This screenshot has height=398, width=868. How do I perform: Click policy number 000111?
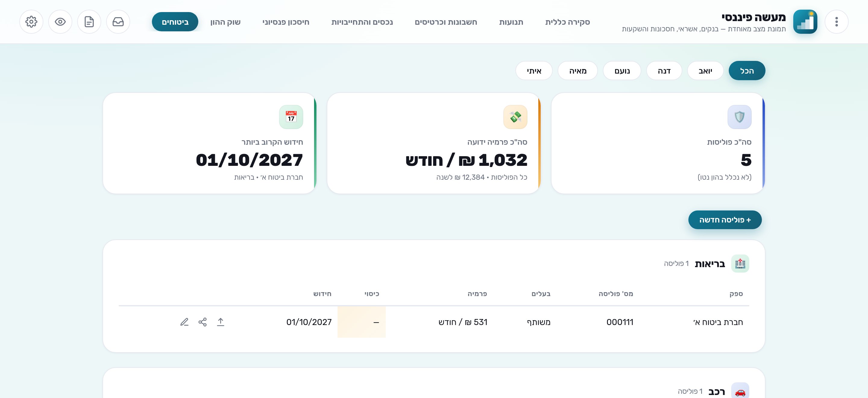tap(620, 322)
